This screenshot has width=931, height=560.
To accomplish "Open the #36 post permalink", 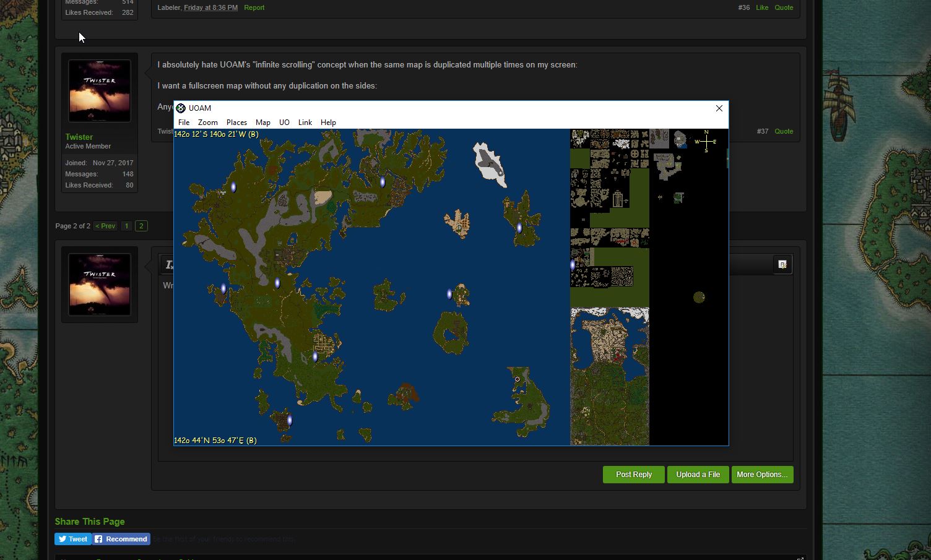I will click(x=743, y=7).
